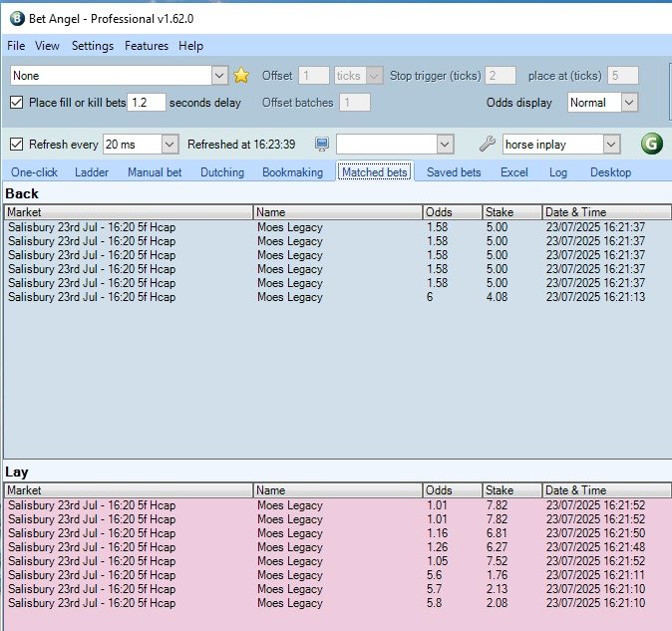Open the None preset dropdown
This screenshot has height=631, width=672.
coord(219,76)
